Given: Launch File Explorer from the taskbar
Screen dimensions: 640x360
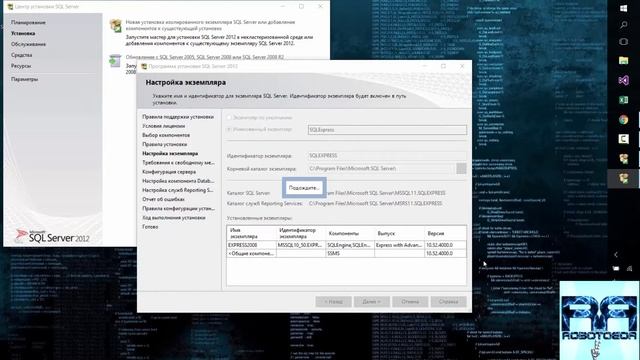Looking at the screenshot, I should (x=623, y=61).
